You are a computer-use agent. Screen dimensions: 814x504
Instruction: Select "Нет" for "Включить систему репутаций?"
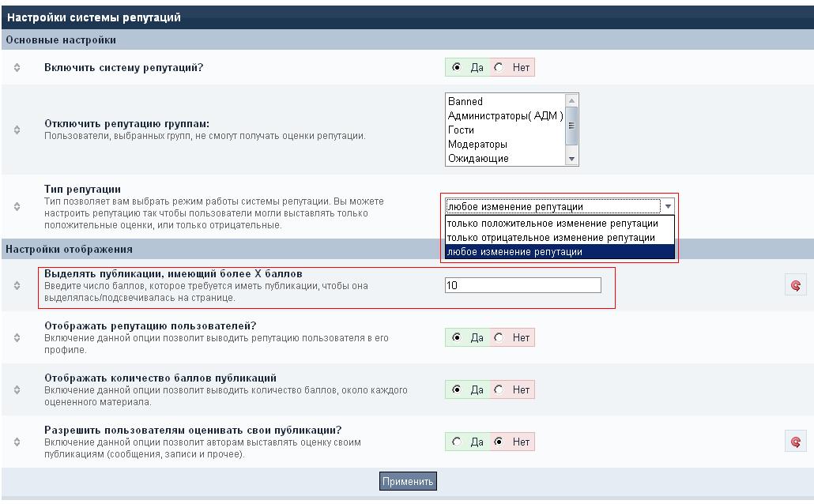[x=499, y=68]
